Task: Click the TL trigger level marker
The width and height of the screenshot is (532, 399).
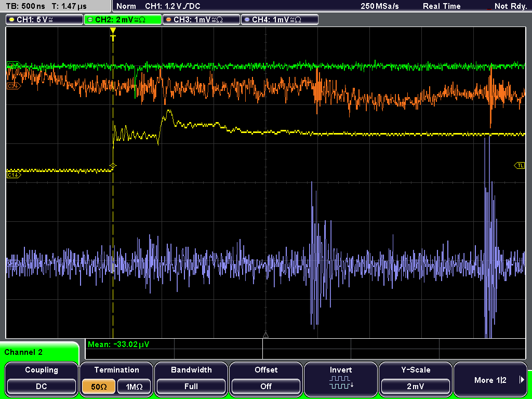Action: tap(520, 166)
